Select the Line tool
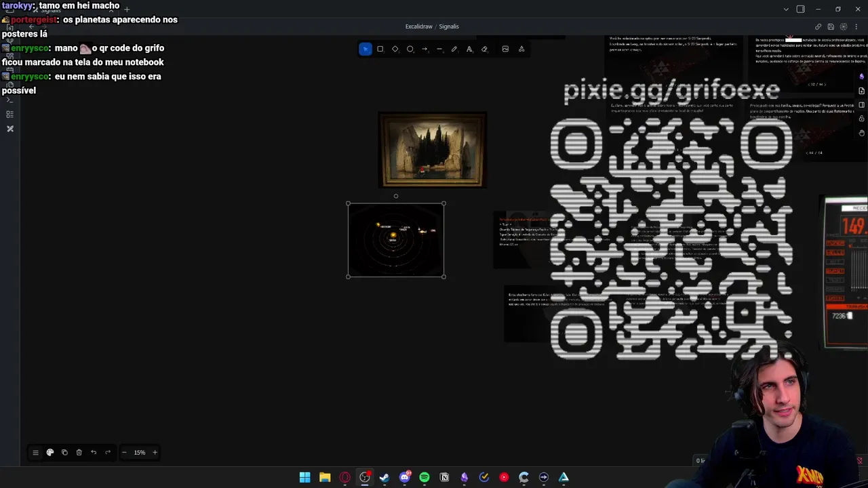The width and height of the screenshot is (868, 488). 439,49
